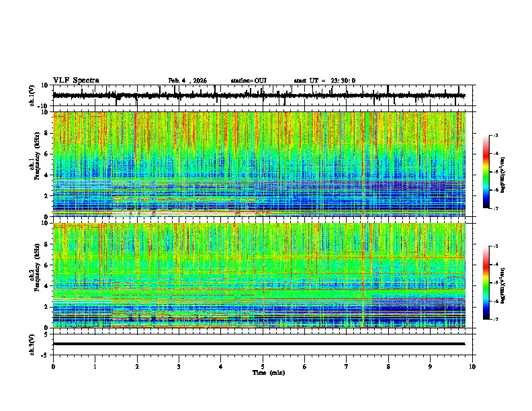Click time axis tick label '8'
The height and width of the screenshot is (411, 532).
point(388,367)
